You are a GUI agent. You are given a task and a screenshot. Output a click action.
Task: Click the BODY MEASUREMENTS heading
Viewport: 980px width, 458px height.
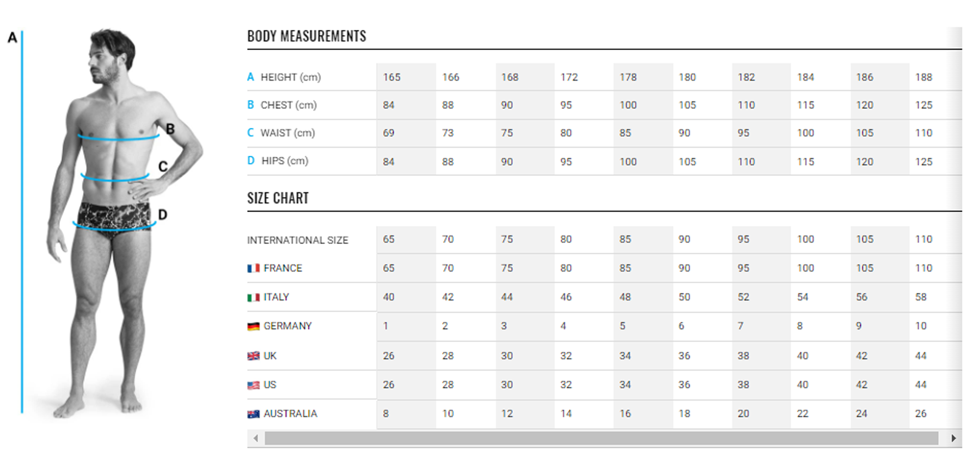(307, 36)
